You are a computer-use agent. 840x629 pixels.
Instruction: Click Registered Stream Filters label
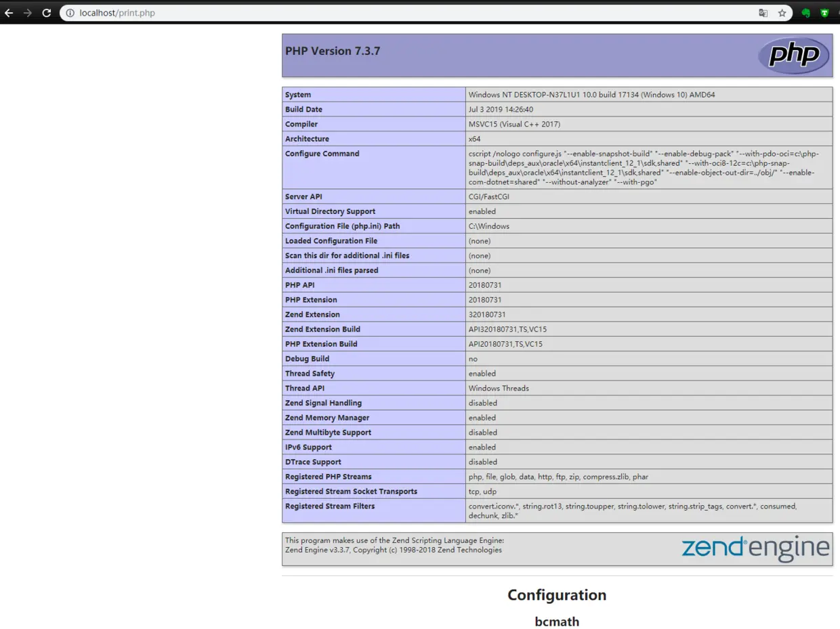pyautogui.click(x=330, y=506)
